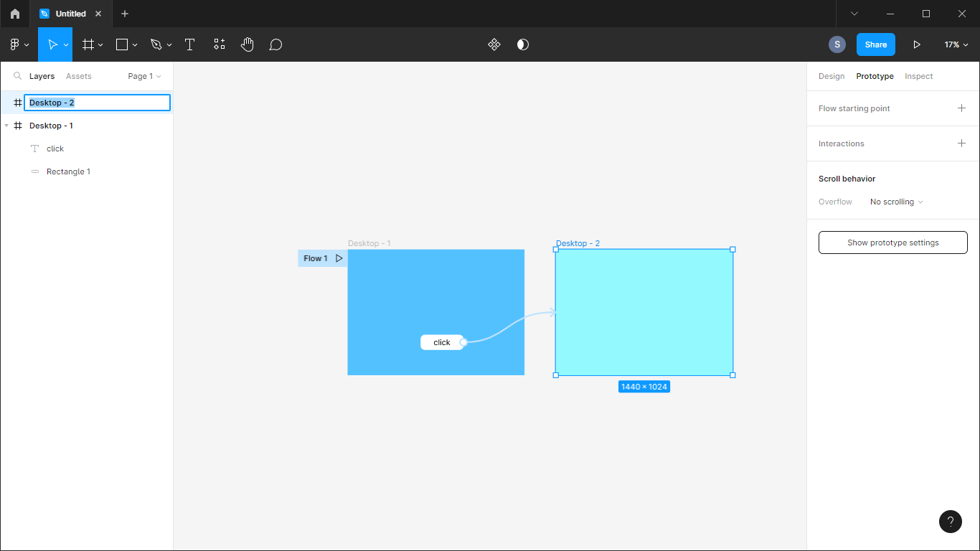Expand Pen tool options arrow
The height and width of the screenshot is (551, 980).
point(169,44)
